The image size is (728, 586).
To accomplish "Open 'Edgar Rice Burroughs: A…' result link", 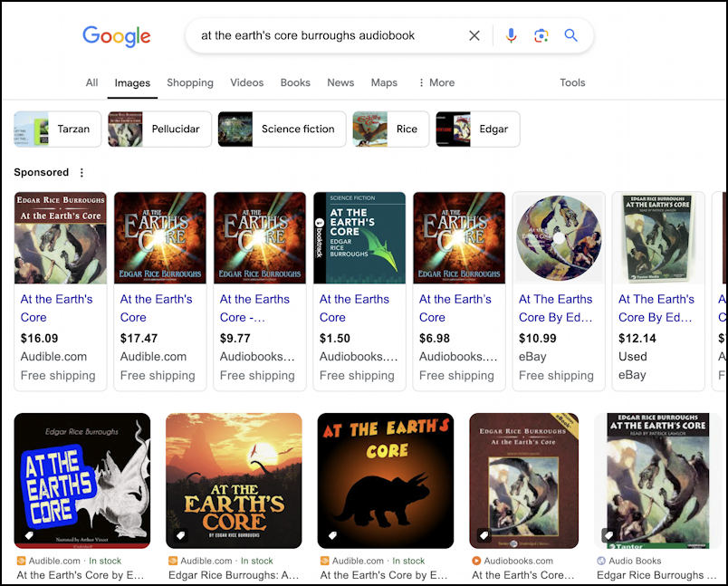I will tap(234, 575).
